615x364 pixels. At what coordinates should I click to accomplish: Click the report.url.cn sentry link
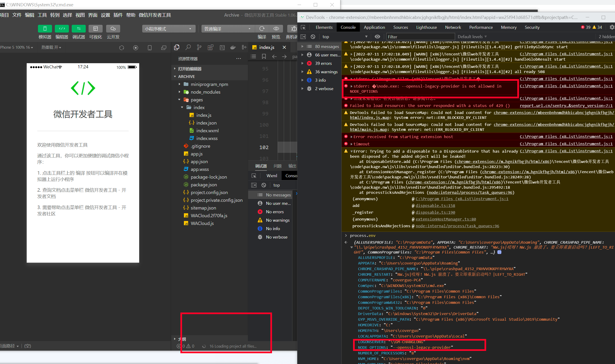tap(566, 106)
